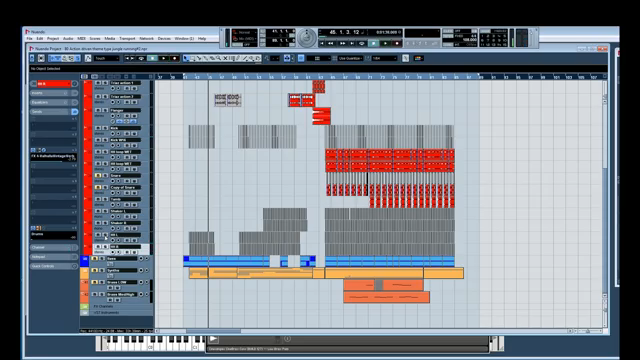The height and width of the screenshot is (360, 640).
Task: Select the Zoom magnifier tool
Action: click(218, 58)
